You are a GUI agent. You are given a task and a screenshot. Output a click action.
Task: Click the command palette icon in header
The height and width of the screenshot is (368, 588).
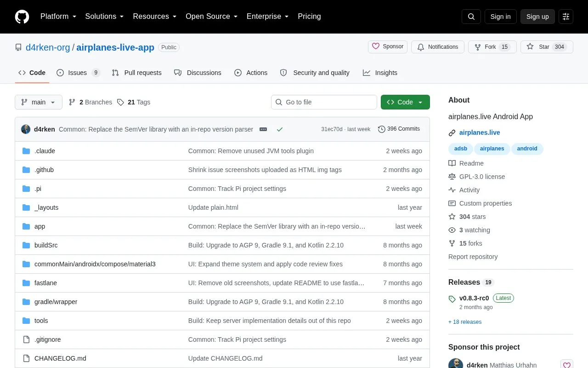(x=566, y=17)
